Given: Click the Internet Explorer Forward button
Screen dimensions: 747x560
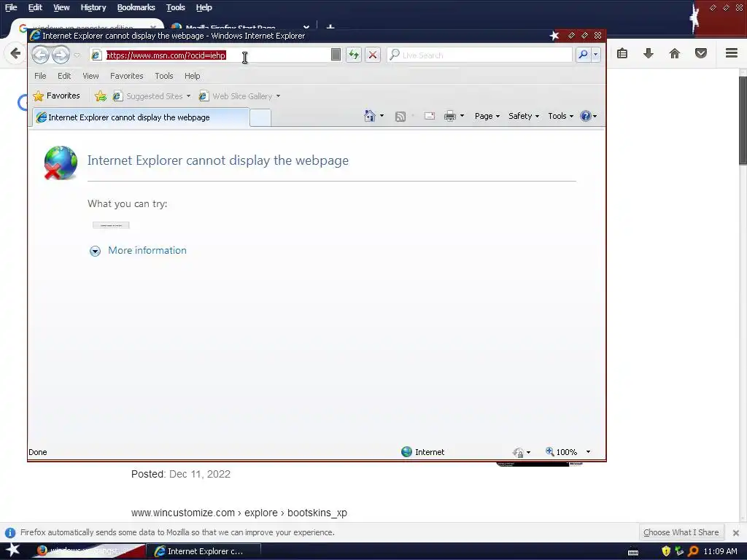Looking at the screenshot, I should coord(61,55).
